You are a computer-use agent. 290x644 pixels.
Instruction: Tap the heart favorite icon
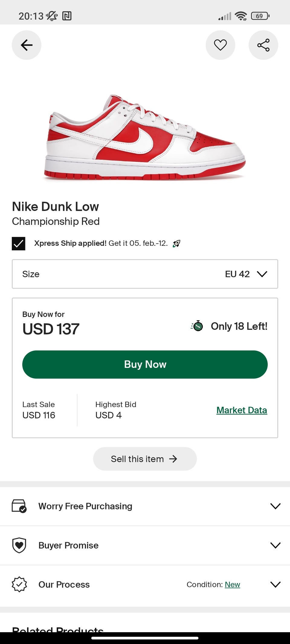[220, 45]
